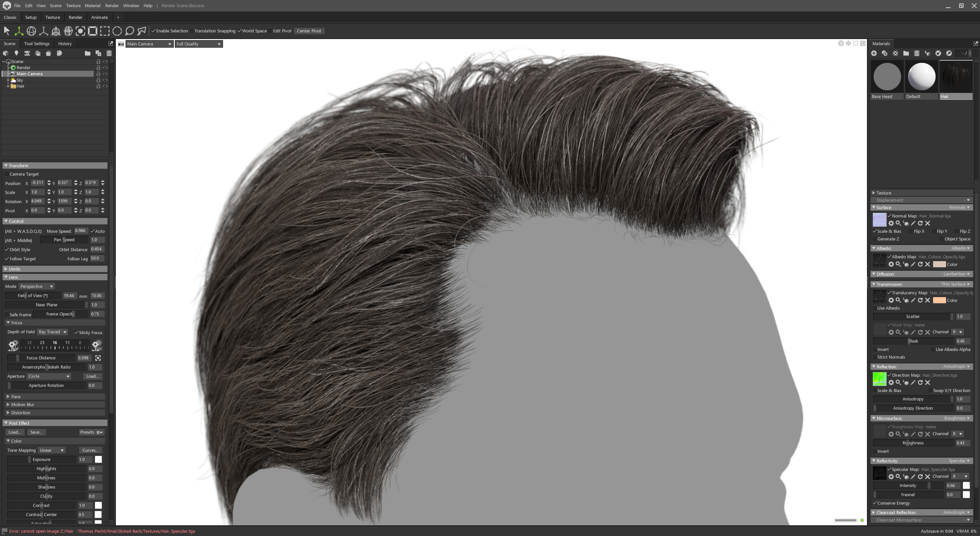Add a new light to the scene

16,53
